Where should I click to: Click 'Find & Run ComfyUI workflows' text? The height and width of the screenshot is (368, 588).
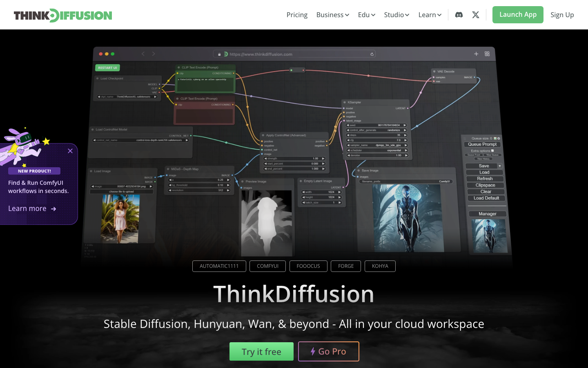38,187
